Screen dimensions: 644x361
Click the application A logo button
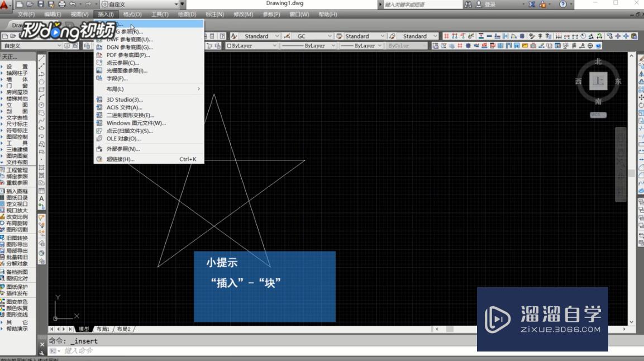pos(4,5)
